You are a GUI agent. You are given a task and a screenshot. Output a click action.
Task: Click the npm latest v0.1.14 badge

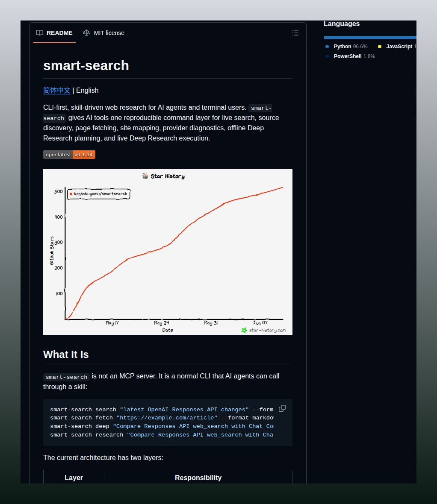[69, 155]
